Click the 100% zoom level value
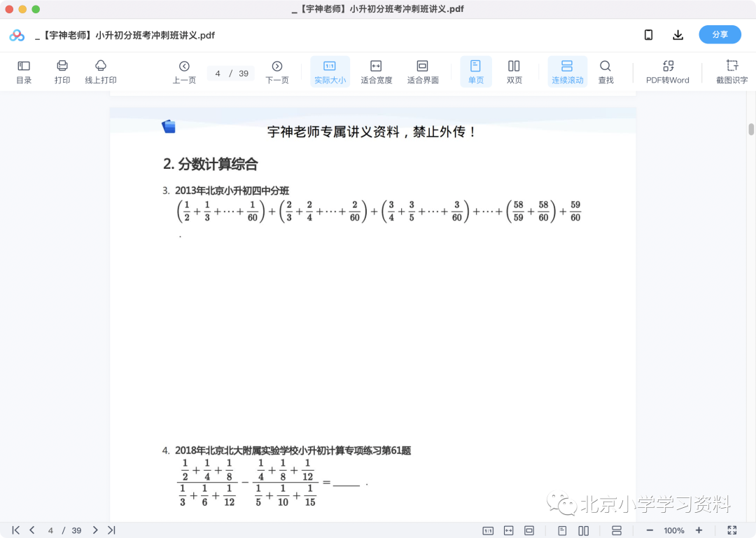Image resolution: width=756 pixels, height=538 pixels. [674, 531]
